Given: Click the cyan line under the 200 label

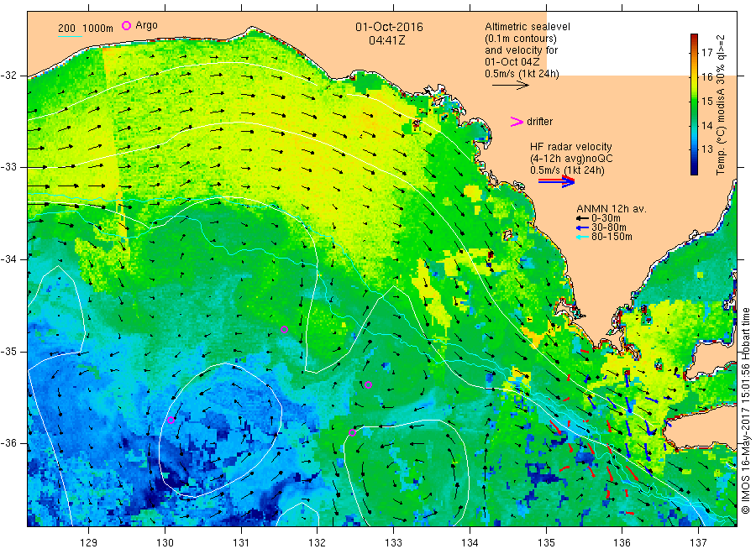Looking at the screenshot, I should (x=70, y=36).
